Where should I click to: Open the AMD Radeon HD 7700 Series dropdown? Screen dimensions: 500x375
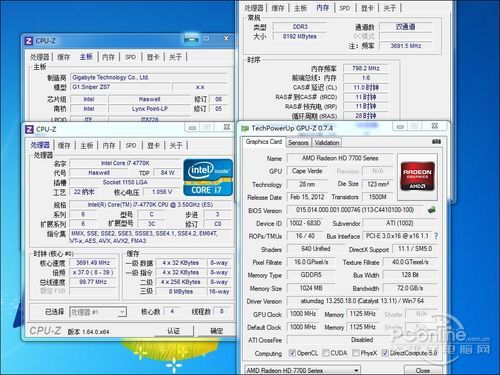point(302,370)
